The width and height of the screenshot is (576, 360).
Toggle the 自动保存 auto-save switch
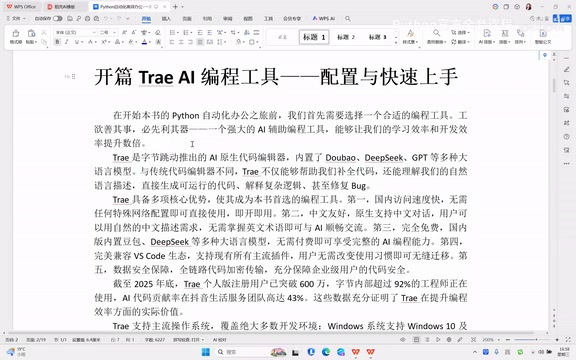58,18
